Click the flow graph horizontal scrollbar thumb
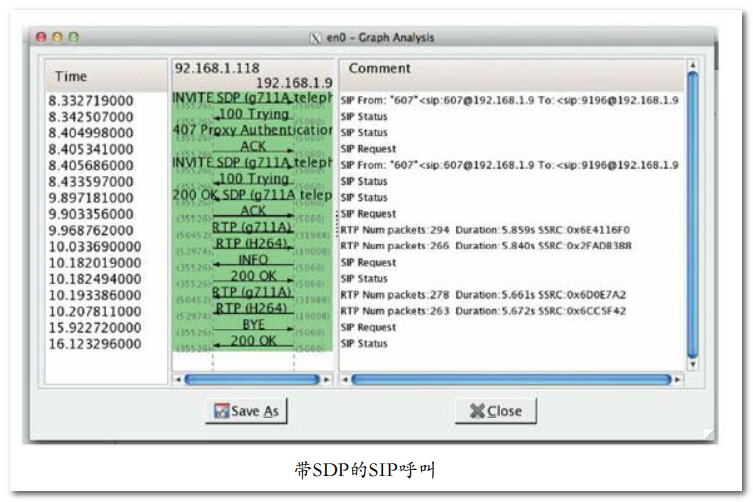Image resolution: width=753 pixels, height=502 pixels. 252,380
